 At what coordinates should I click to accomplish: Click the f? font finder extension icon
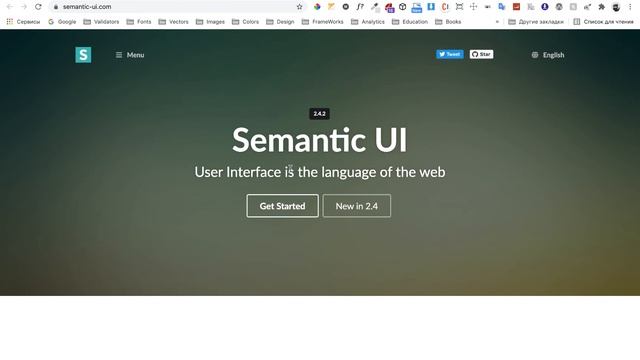pos(360,7)
